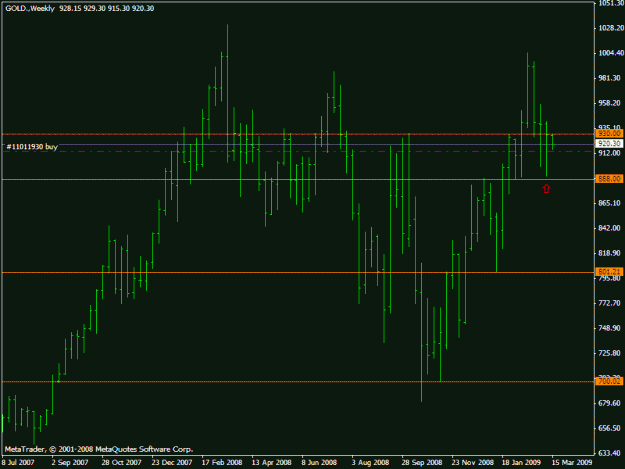Click the 656.50 price axis label
The width and height of the screenshot is (625, 469).
610,428
